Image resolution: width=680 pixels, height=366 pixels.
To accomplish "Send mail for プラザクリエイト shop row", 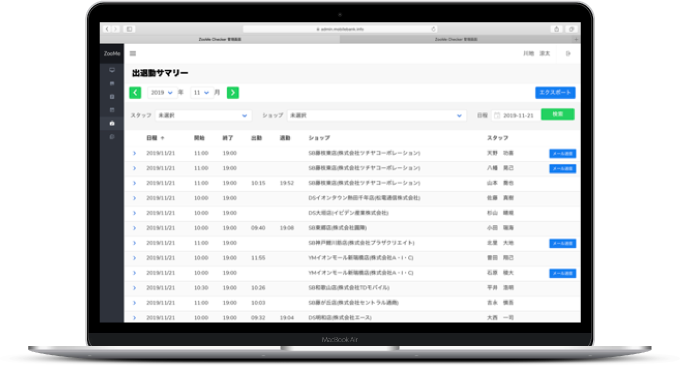I will (x=562, y=243).
